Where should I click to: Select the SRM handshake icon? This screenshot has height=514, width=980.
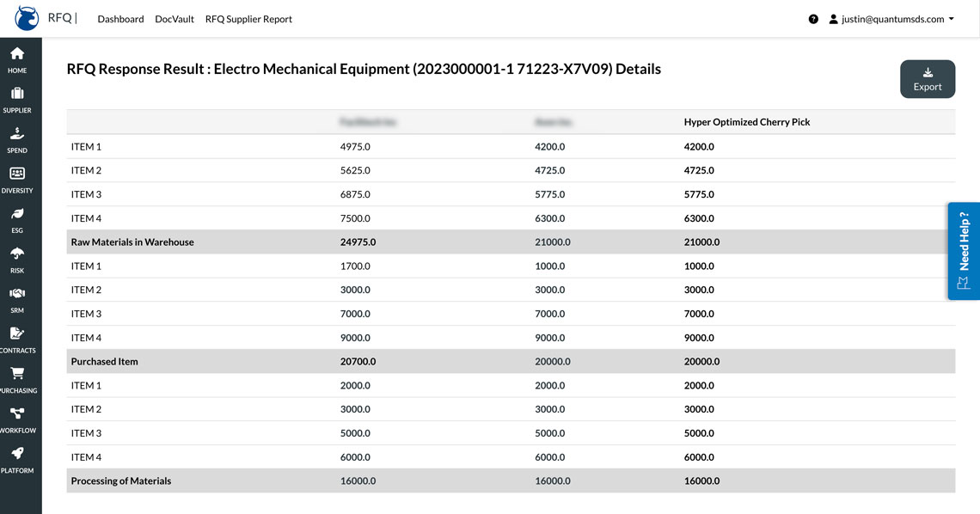[17, 294]
